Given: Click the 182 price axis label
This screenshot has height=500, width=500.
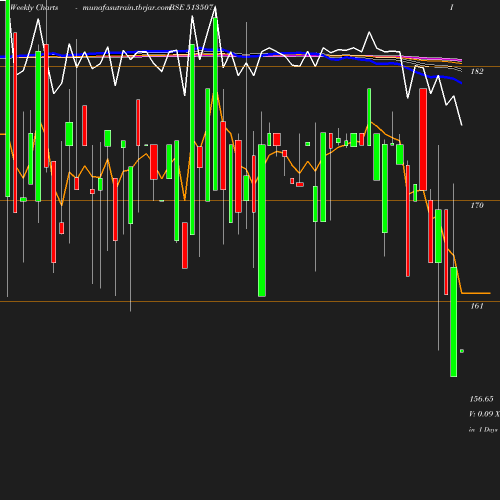Looking at the screenshot, I should coord(477,71).
